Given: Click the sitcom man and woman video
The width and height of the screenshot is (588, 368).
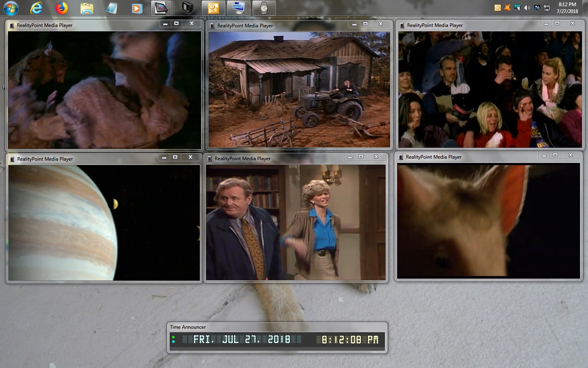Looking at the screenshot, I should point(296,222).
